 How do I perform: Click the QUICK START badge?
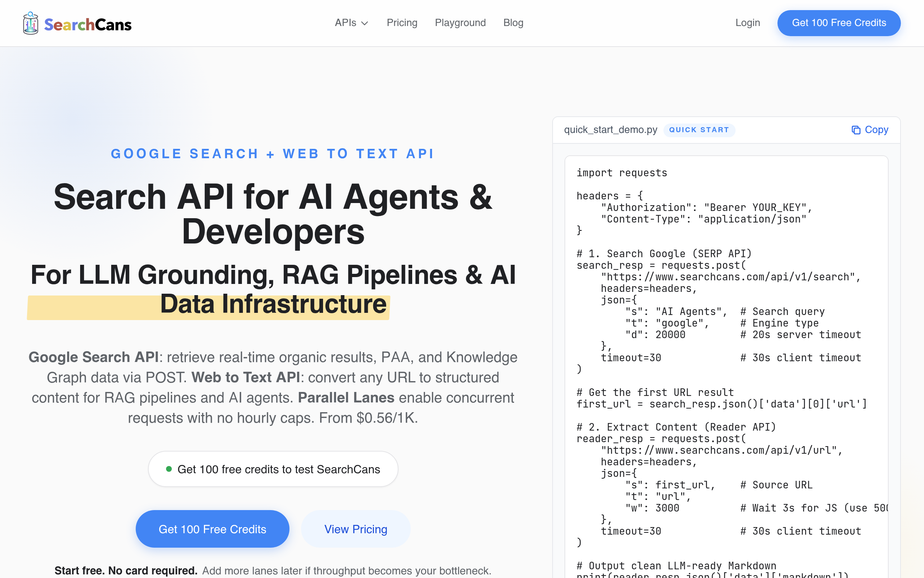tap(699, 130)
